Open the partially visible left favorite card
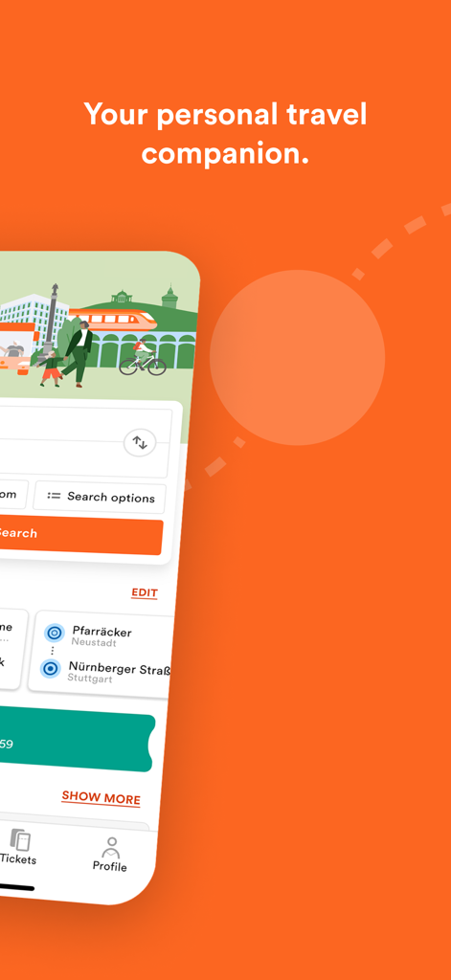The width and height of the screenshot is (451, 980). [x=12, y=649]
